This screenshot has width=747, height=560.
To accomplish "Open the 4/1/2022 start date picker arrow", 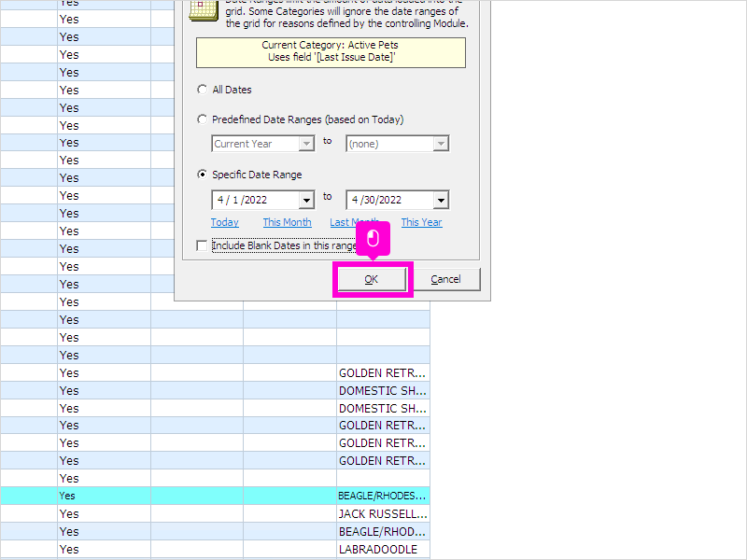I will click(307, 201).
